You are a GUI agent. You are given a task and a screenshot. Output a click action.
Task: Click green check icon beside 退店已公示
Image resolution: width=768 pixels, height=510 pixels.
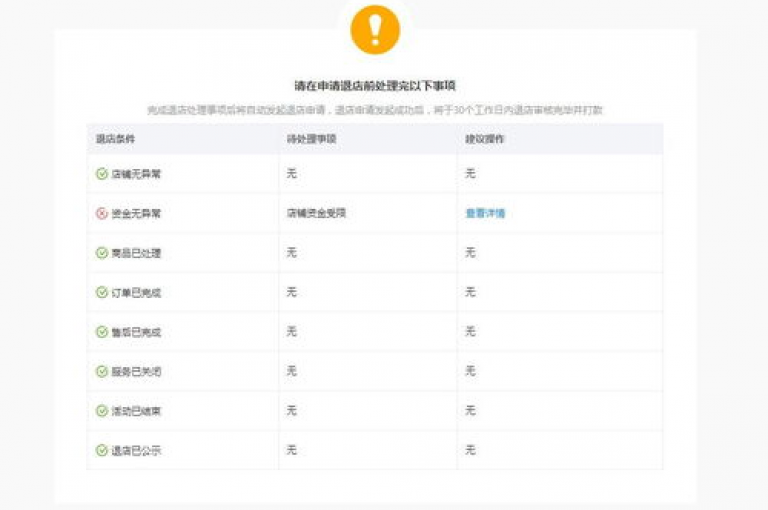(x=101, y=451)
